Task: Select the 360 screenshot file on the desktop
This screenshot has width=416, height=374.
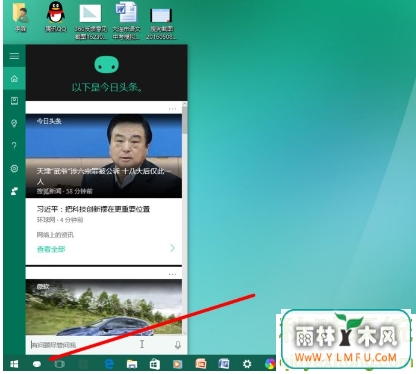Action: tap(91, 22)
